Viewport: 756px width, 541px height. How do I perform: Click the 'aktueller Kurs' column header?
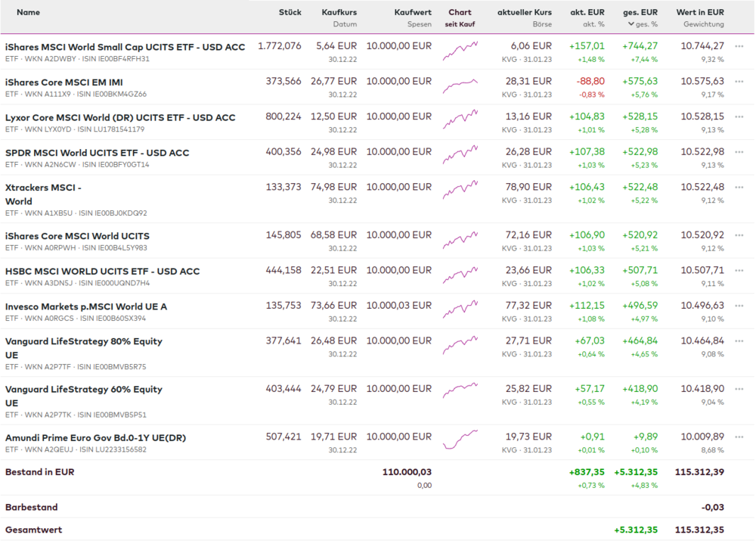tap(524, 12)
